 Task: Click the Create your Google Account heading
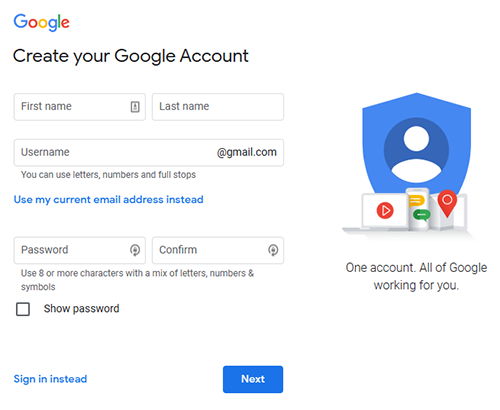pos(131,56)
